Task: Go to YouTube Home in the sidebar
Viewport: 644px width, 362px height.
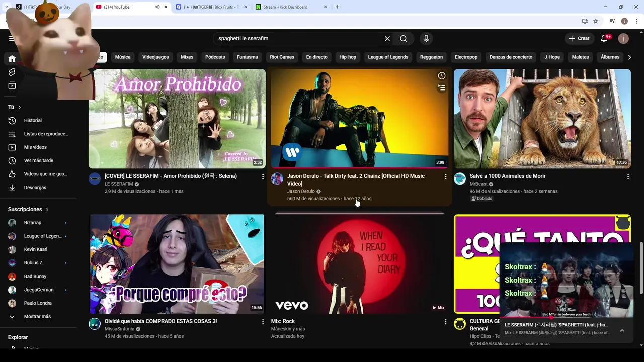Action: (12, 59)
